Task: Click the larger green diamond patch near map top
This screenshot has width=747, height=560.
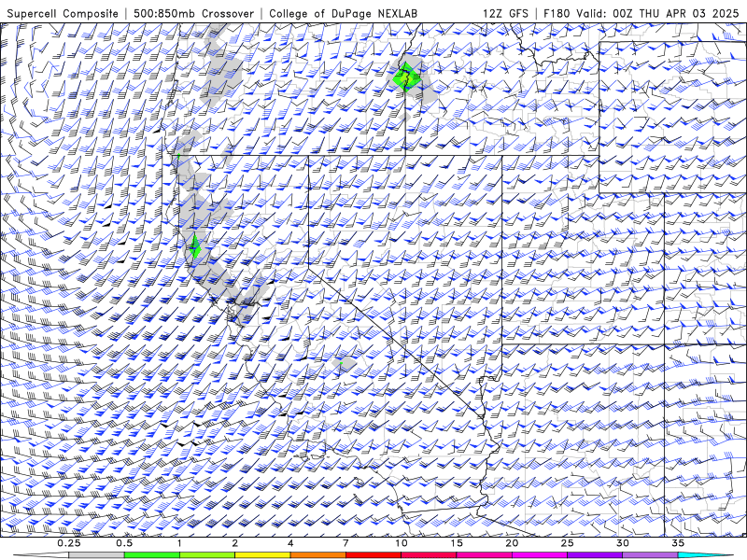Action: pyautogui.click(x=406, y=77)
